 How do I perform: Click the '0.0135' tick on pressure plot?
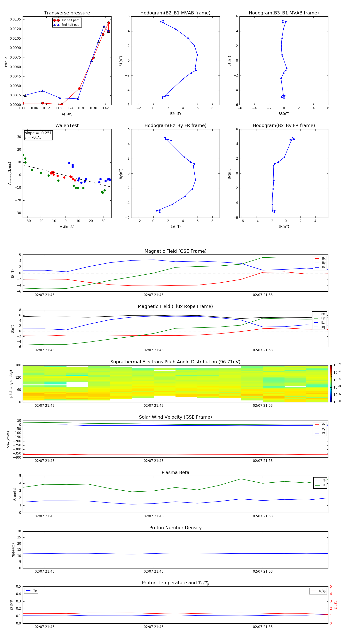(x=15, y=20)
